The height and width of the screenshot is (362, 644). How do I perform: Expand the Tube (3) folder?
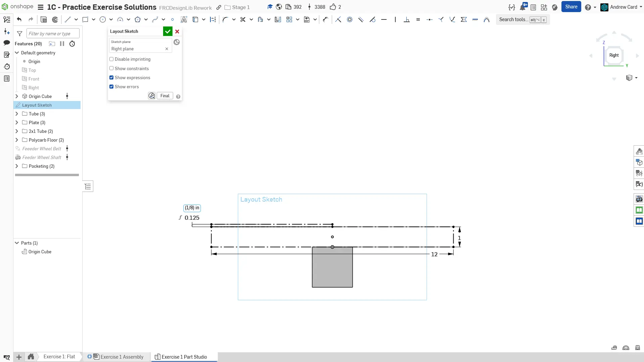[x=17, y=114]
